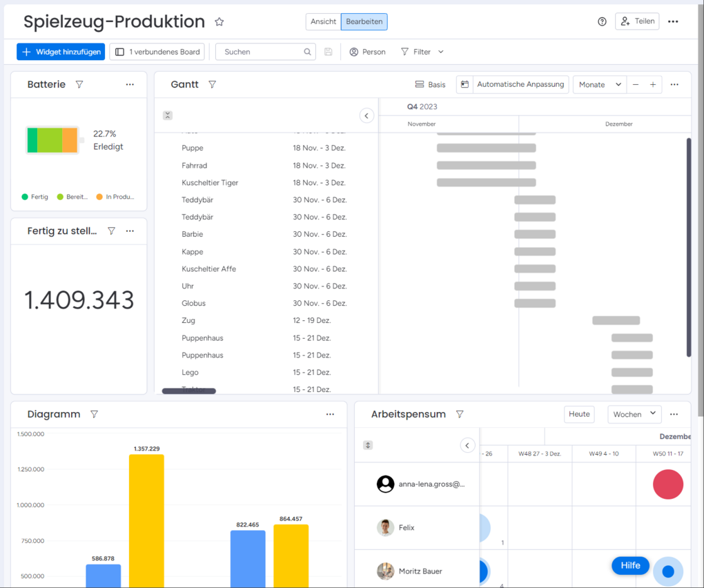Screen dimensions: 704x588
Task: Click the blue bar labeled 586.878
Action: (104, 576)
